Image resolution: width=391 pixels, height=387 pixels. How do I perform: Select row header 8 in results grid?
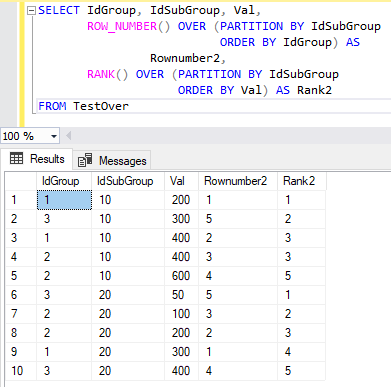21,333
